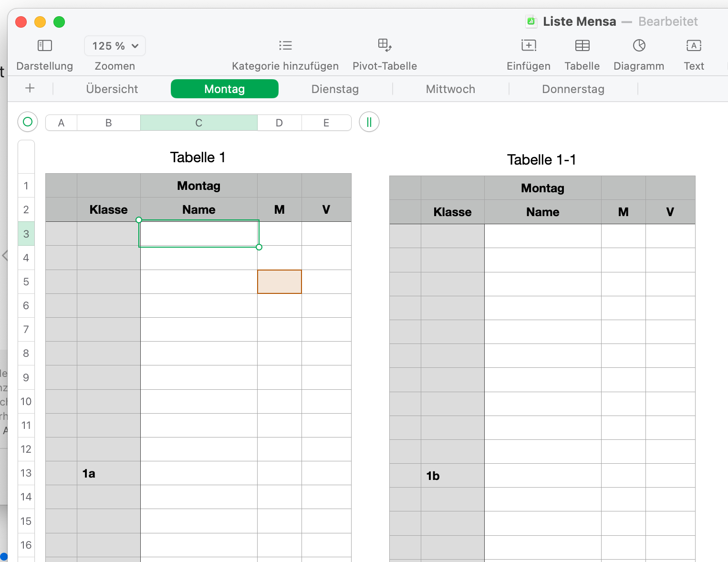Open the Darstellung view options icon
The height and width of the screenshot is (562, 728).
click(x=44, y=46)
